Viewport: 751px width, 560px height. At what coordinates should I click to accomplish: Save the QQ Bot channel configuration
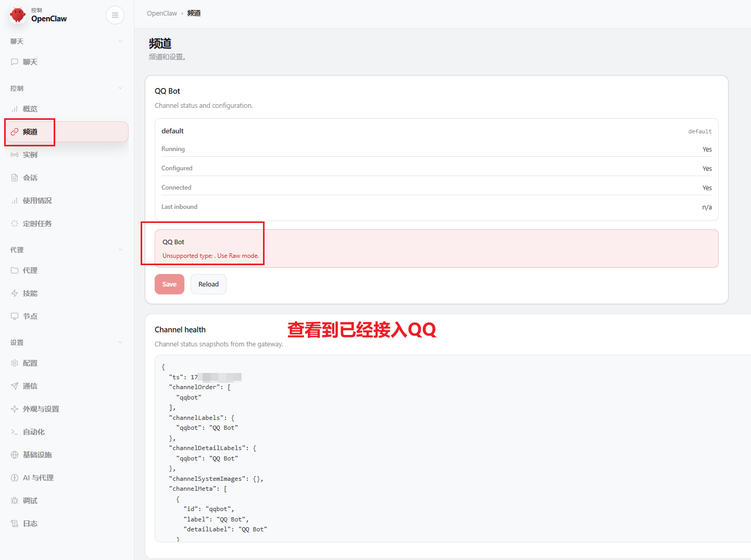(x=169, y=284)
